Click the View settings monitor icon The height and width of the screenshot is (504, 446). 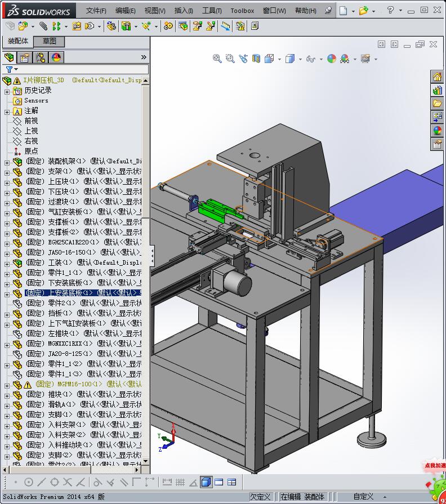click(365, 59)
